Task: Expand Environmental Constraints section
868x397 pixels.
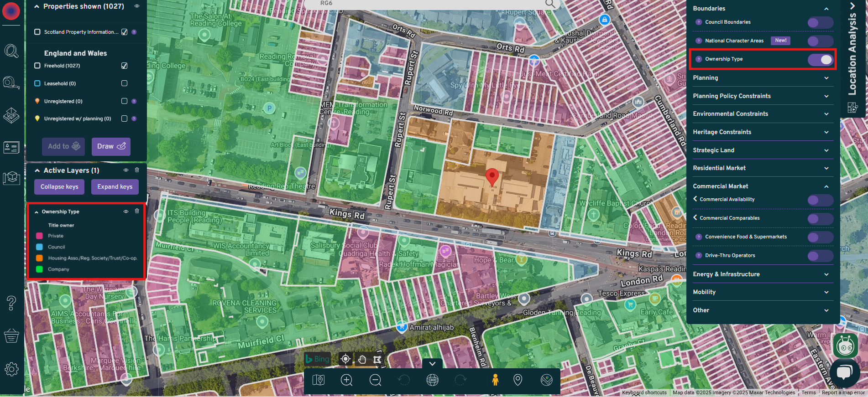Action: click(826, 114)
